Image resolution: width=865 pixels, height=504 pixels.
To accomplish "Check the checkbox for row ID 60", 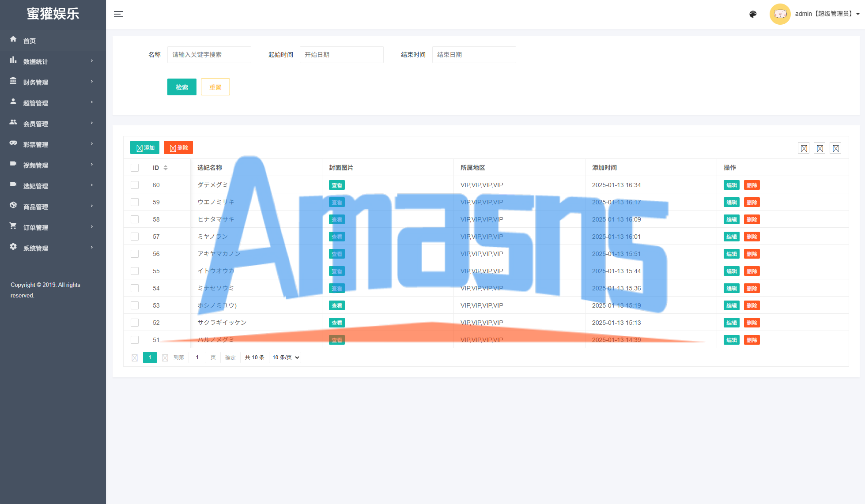I will click(135, 185).
